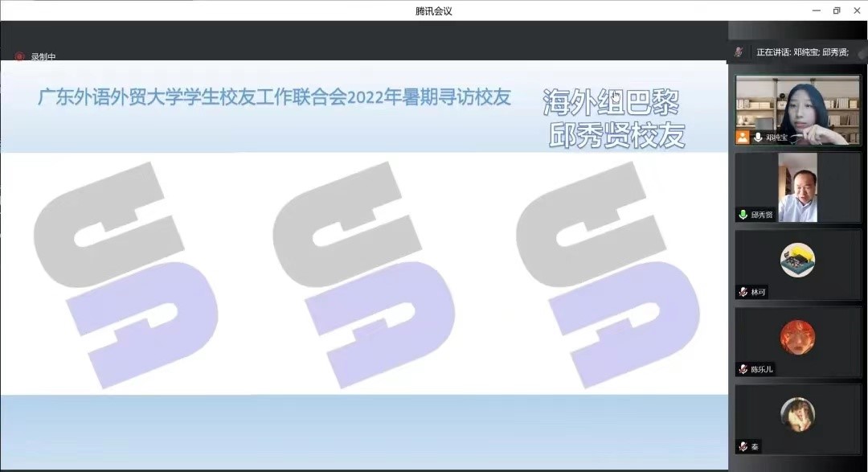Click 秦's round avatar picture
This screenshot has height=472, width=868.
pos(797,414)
